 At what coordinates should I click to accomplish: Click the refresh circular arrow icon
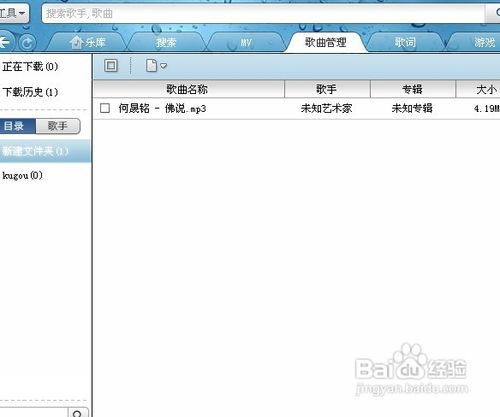(27, 43)
